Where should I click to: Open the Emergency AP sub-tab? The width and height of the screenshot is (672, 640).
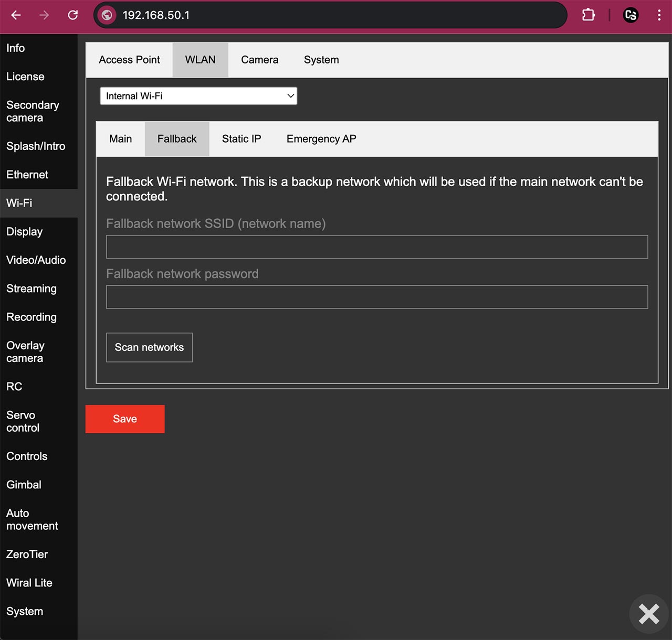[321, 139]
